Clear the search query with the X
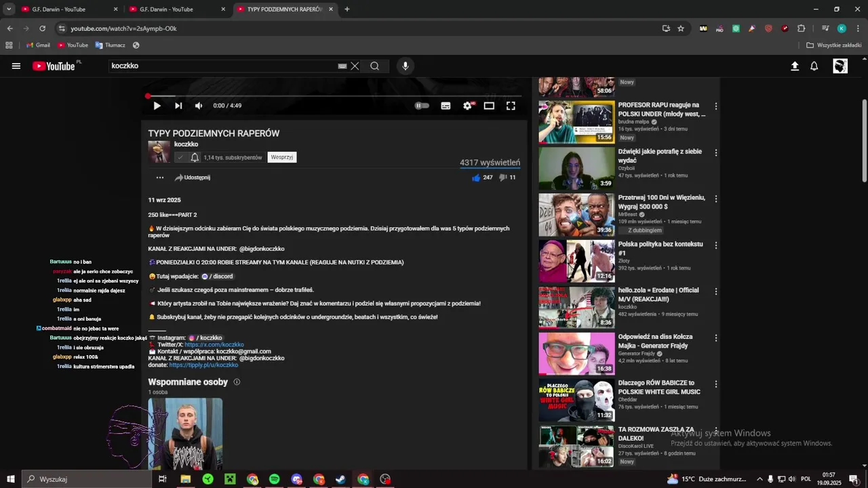The width and height of the screenshot is (868, 488). click(x=355, y=66)
